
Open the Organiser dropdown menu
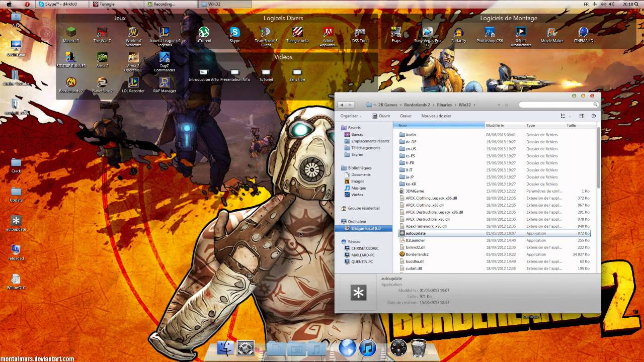[351, 116]
